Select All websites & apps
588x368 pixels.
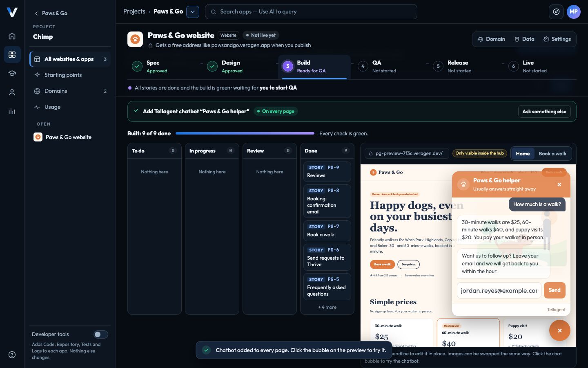click(70, 59)
